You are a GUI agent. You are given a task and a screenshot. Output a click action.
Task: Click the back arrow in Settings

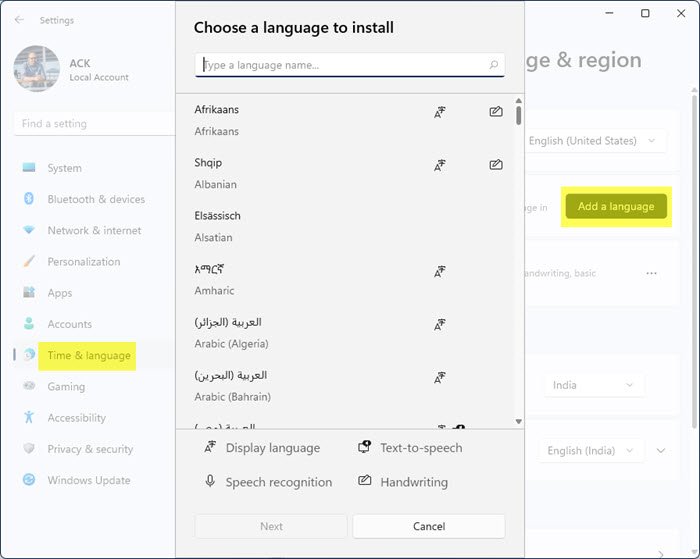pyautogui.click(x=19, y=19)
